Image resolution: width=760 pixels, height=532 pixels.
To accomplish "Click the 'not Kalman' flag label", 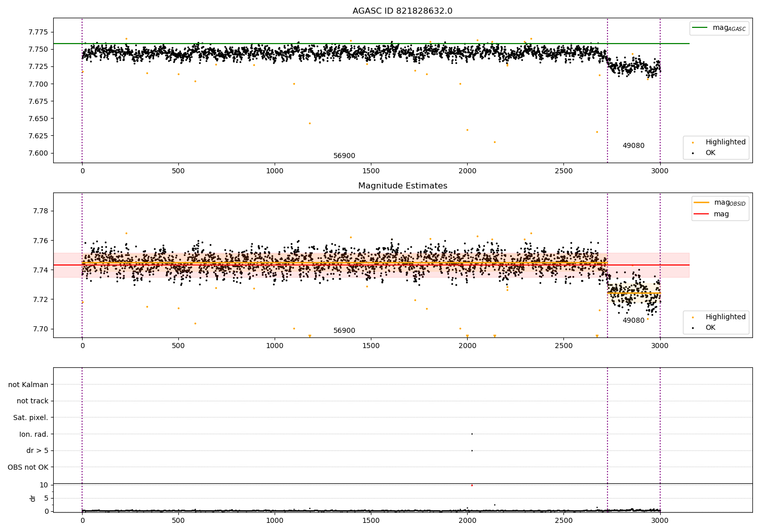I will pos(28,385).
